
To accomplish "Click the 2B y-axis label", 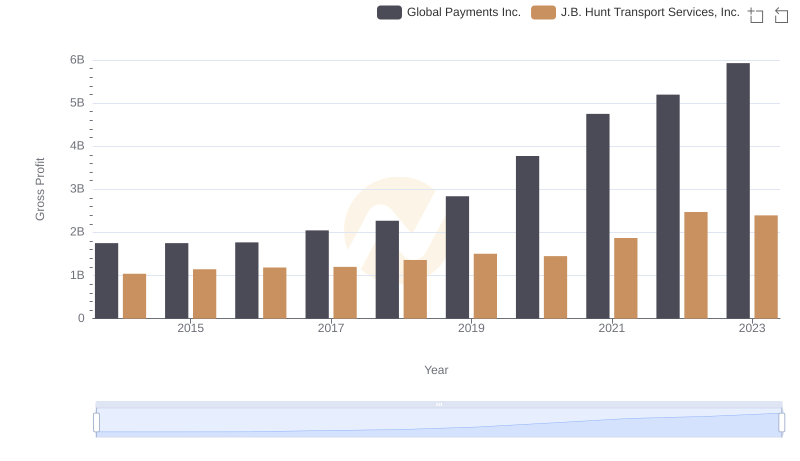I will [x=77, y=232].
